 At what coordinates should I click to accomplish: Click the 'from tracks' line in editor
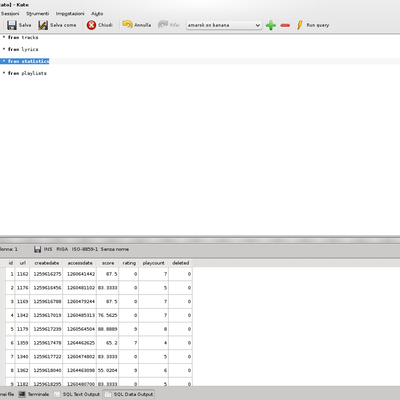click(x=23, y=37)
